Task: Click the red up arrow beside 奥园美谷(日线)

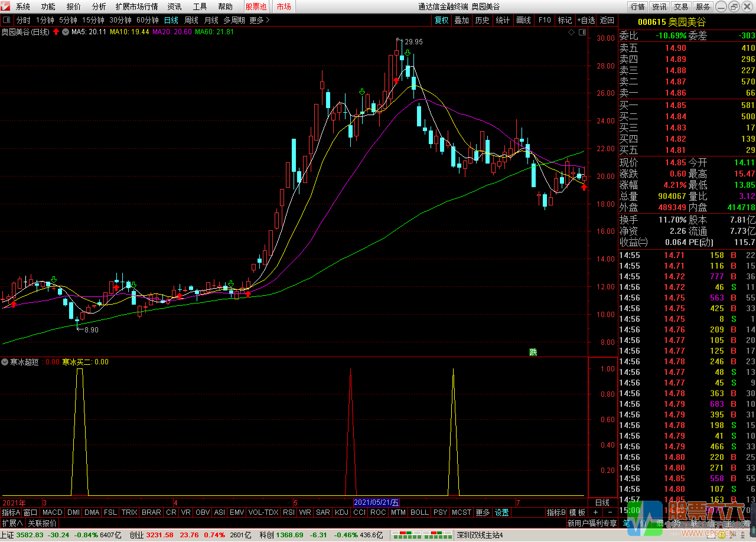Action: click(56, 32)
